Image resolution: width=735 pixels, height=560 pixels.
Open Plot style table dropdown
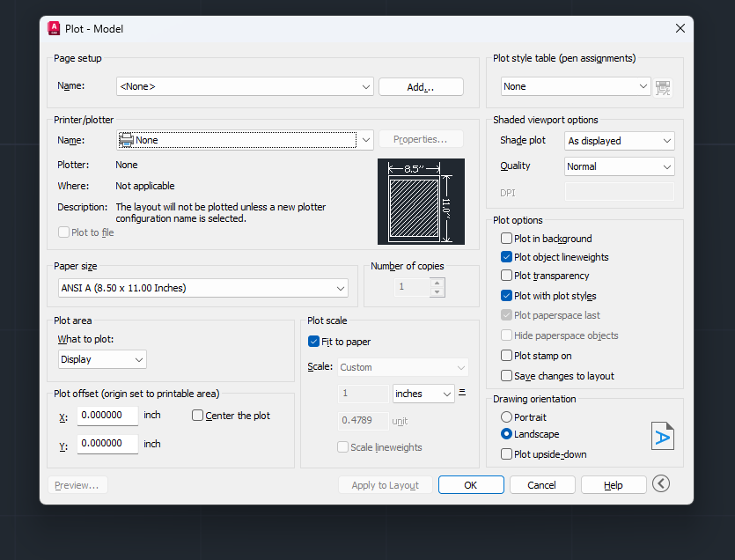pos(576,87)
